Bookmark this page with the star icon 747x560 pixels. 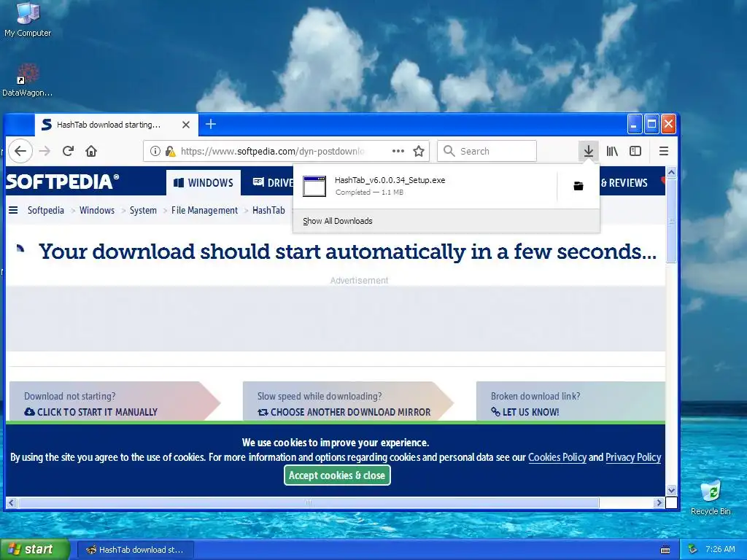coord(419,151)
